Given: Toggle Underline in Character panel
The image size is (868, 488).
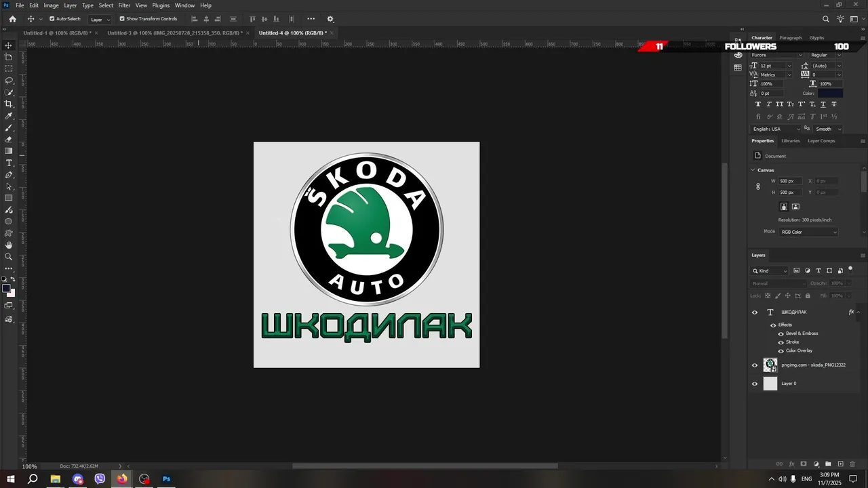Looking at the screenshot, I should tap(823, 104).
